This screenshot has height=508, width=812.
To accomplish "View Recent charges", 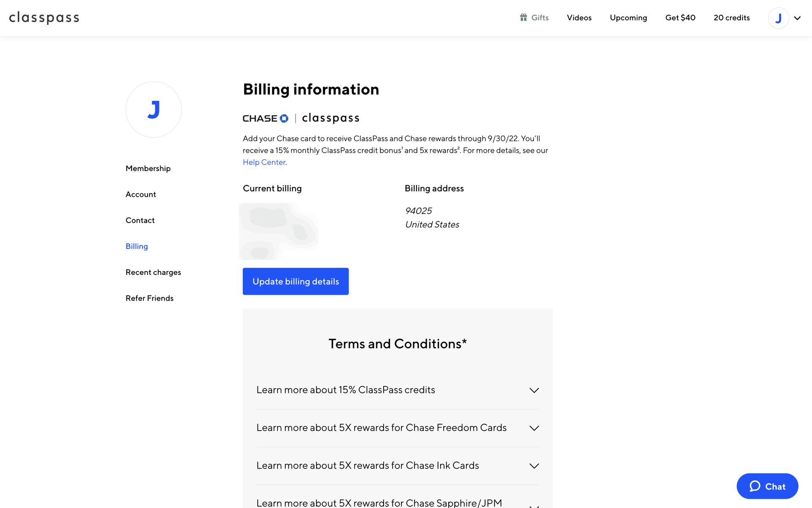I will coord(153,272).
